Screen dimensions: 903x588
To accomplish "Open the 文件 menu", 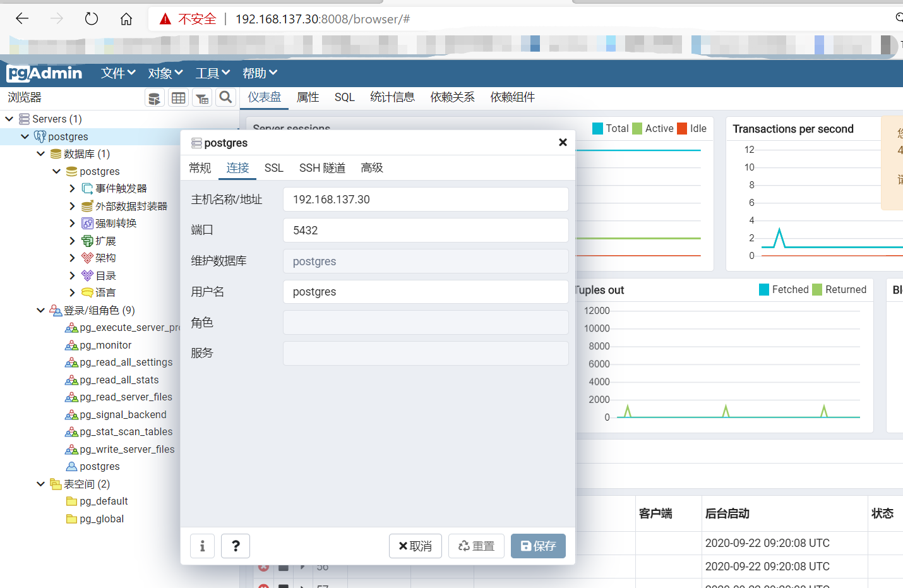I will pyautogui.click(x=118, y=73).
